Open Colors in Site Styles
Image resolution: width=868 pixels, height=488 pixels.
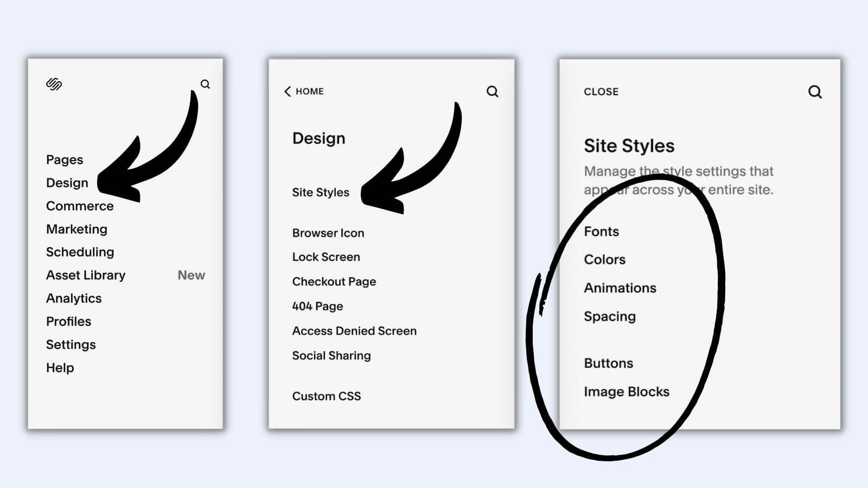pos(605,260)
